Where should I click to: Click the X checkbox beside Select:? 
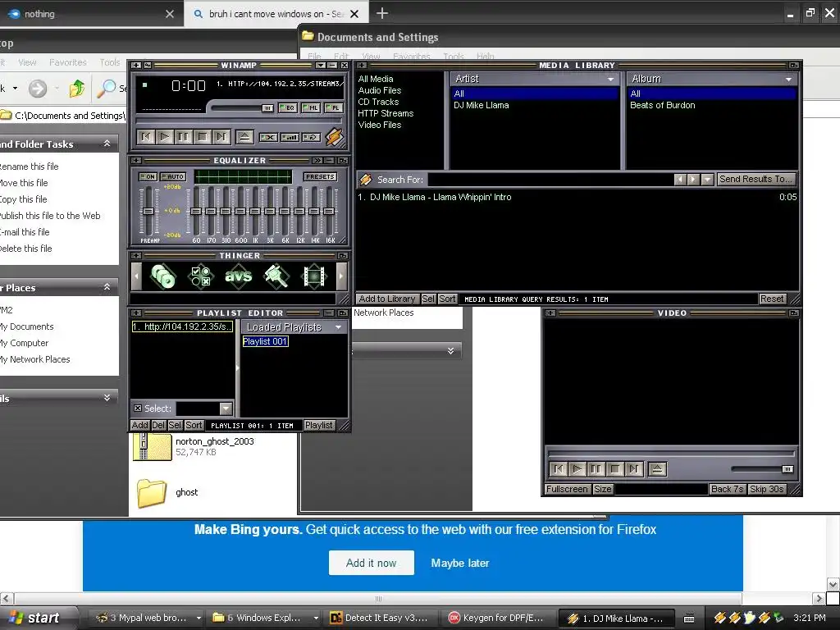click(138, 409)
